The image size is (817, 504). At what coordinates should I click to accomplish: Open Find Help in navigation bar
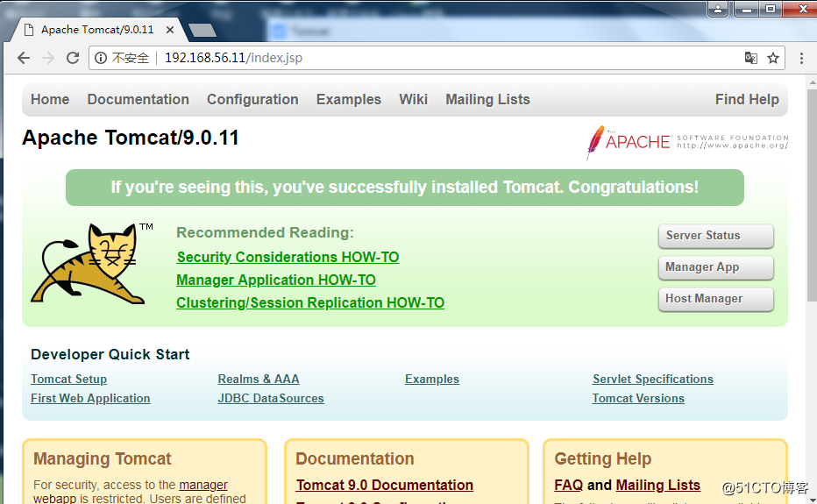click(747, 100)
